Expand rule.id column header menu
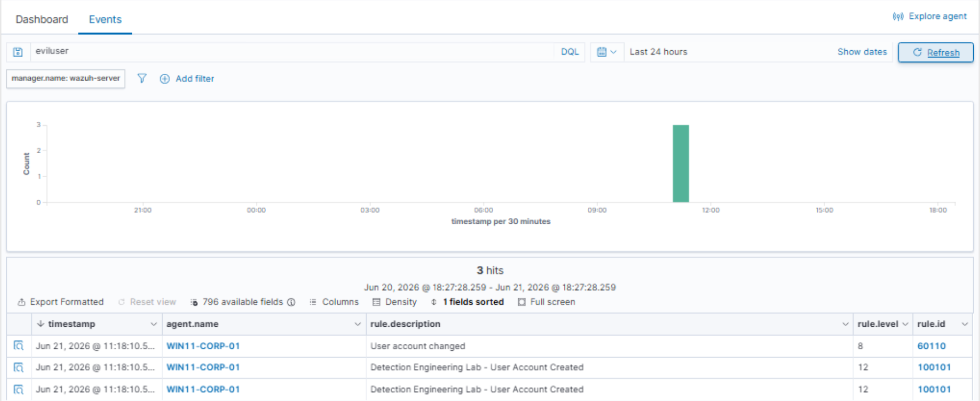This screenshot has width=980, height=401. (965, 325)
